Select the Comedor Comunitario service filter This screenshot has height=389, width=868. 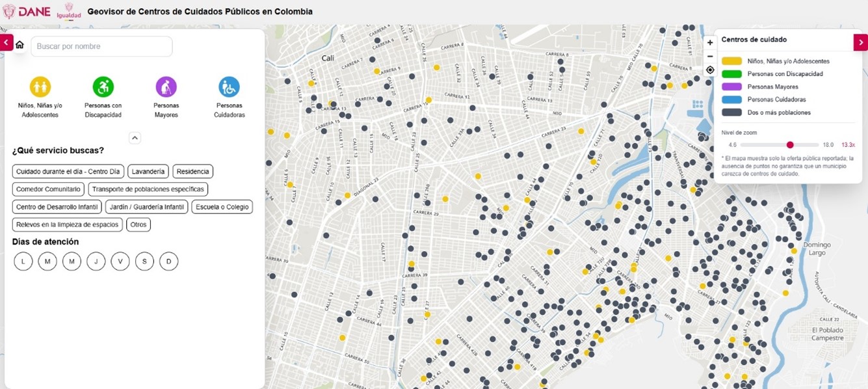49,189
